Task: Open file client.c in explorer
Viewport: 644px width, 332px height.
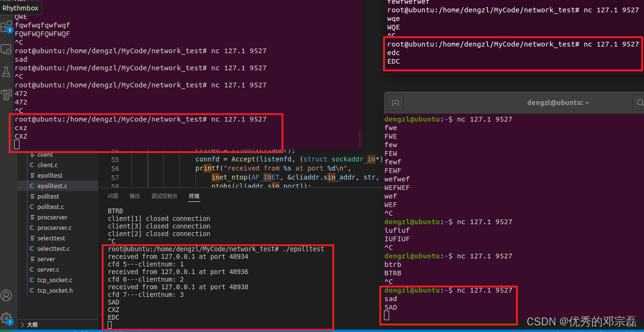Action: (57, 165)
